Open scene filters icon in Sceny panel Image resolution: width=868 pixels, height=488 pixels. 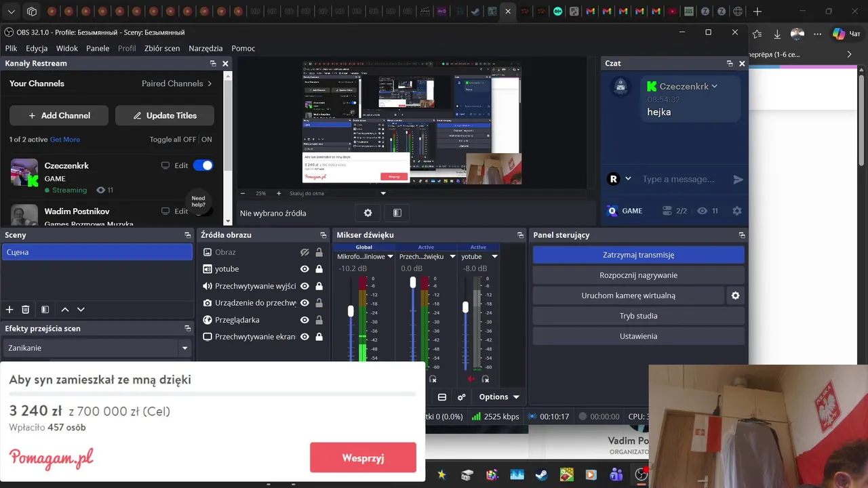(x=45, y=310)
